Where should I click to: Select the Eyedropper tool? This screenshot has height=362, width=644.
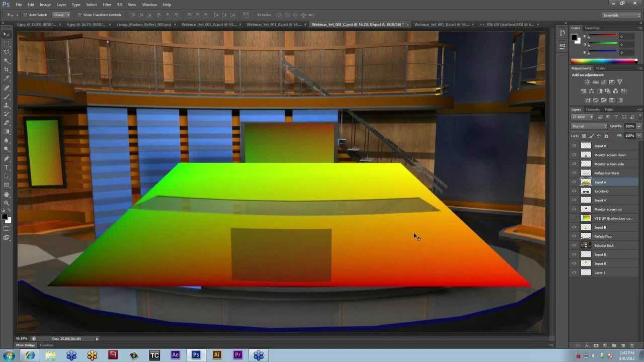[x=7, y=78]
